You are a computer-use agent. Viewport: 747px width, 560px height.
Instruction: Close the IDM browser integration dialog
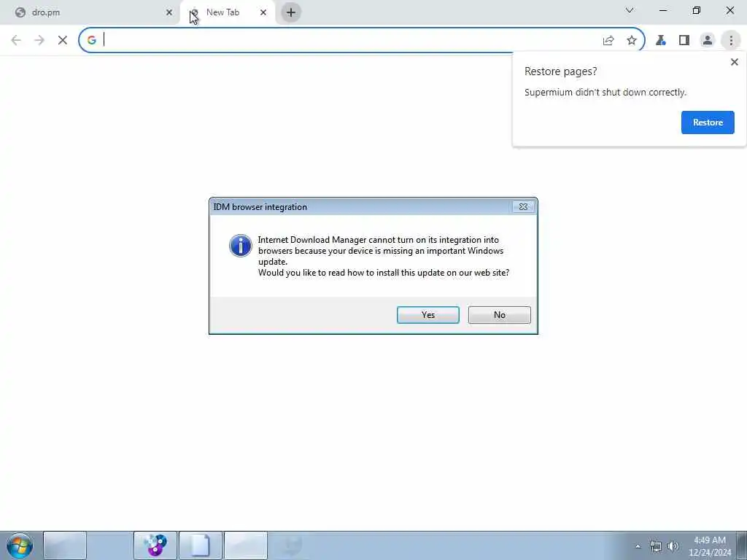523,206
